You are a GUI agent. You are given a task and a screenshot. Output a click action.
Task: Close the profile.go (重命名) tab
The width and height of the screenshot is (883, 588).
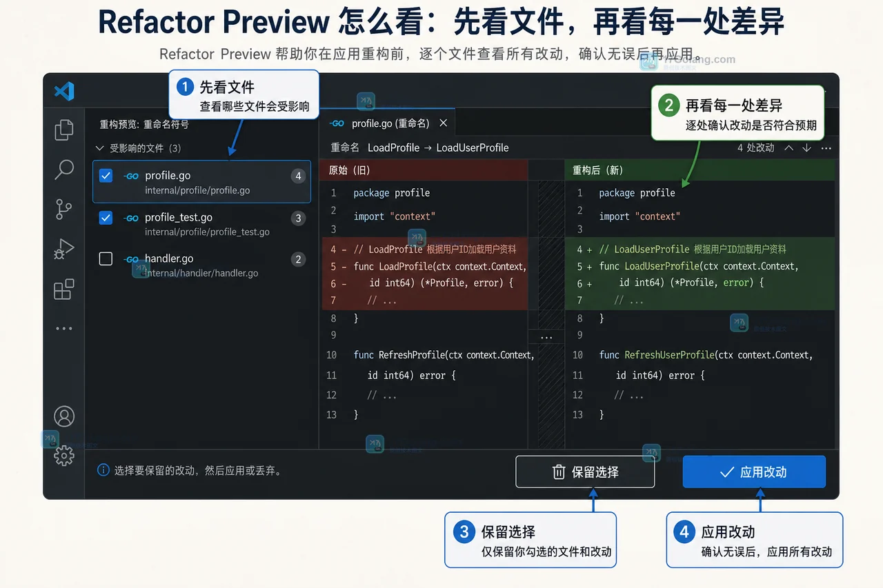click(444, 123)
